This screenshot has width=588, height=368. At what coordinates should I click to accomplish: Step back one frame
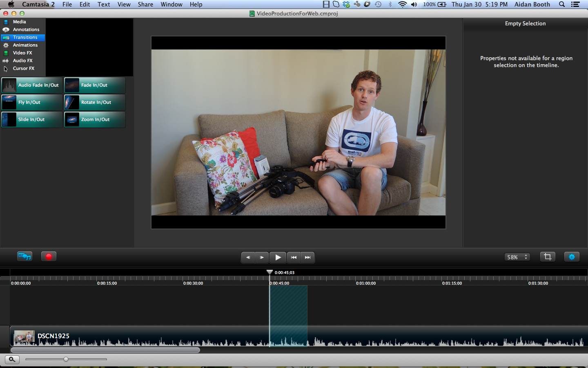tap(248, 257)
